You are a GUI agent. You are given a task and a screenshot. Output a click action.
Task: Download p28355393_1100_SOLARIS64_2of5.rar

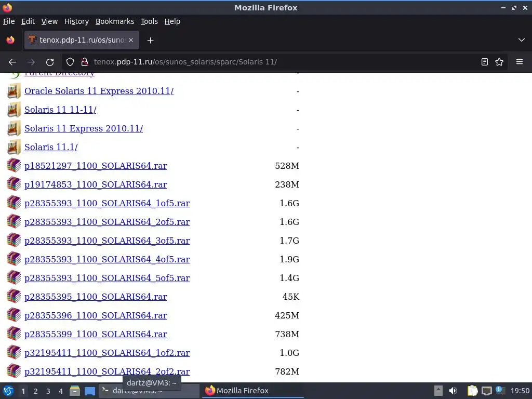click(107, 222)
